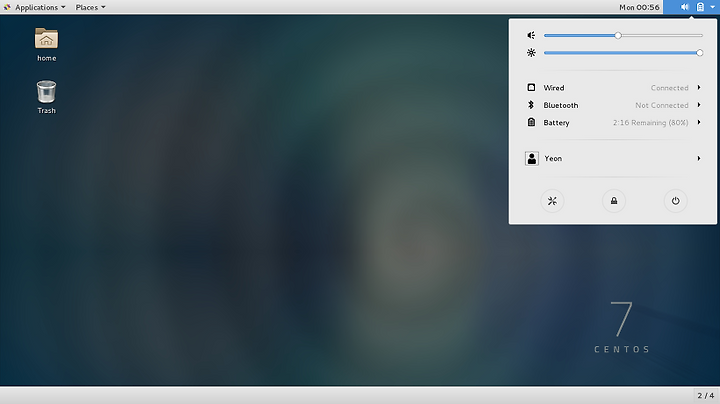720x404 pixels.
Task: Adjust the volume slider
Action: [x=623, y=35]
